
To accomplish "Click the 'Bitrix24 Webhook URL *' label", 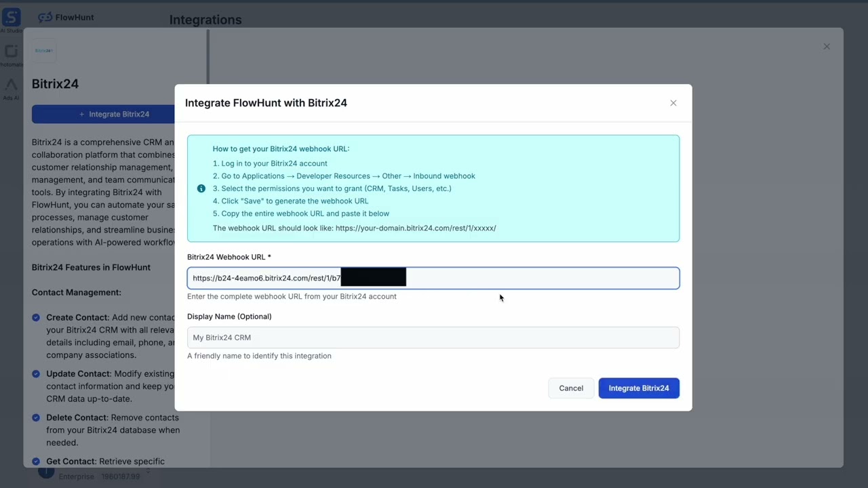I will tap(229, 257).
